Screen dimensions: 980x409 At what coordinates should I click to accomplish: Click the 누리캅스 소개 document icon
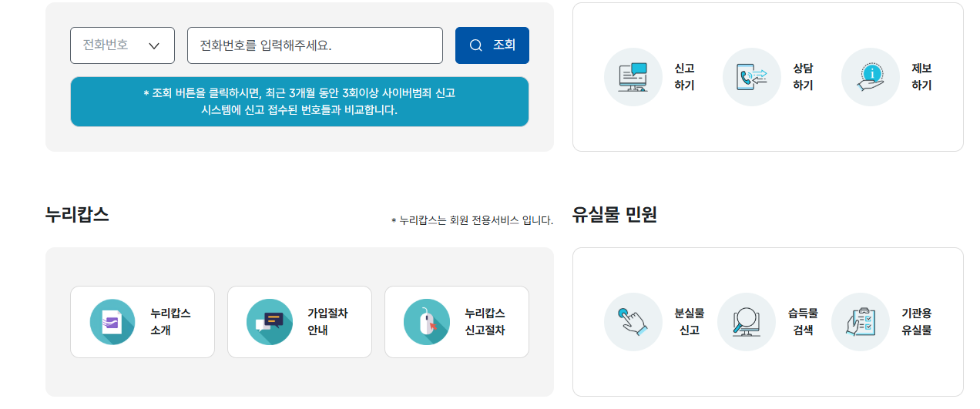pos(112,322)
